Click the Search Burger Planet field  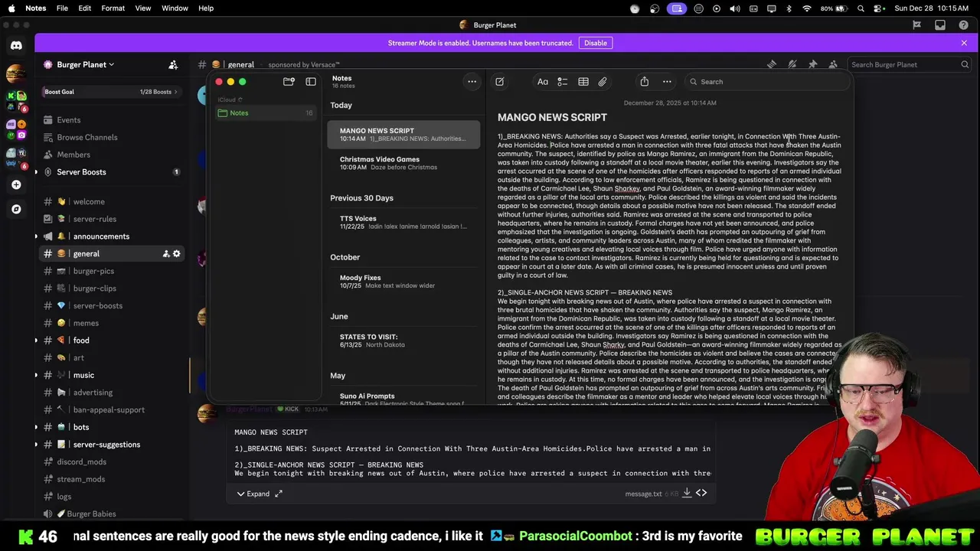pos(909,65)
